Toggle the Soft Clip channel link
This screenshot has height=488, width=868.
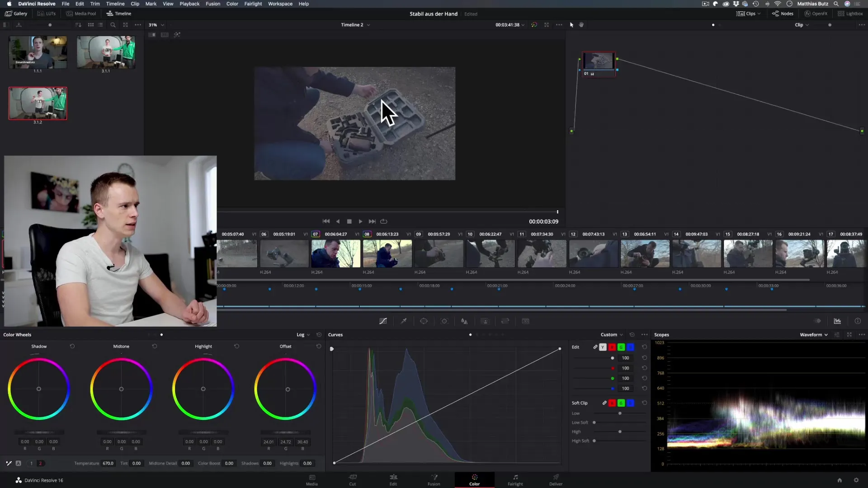(x=604, y=403)
